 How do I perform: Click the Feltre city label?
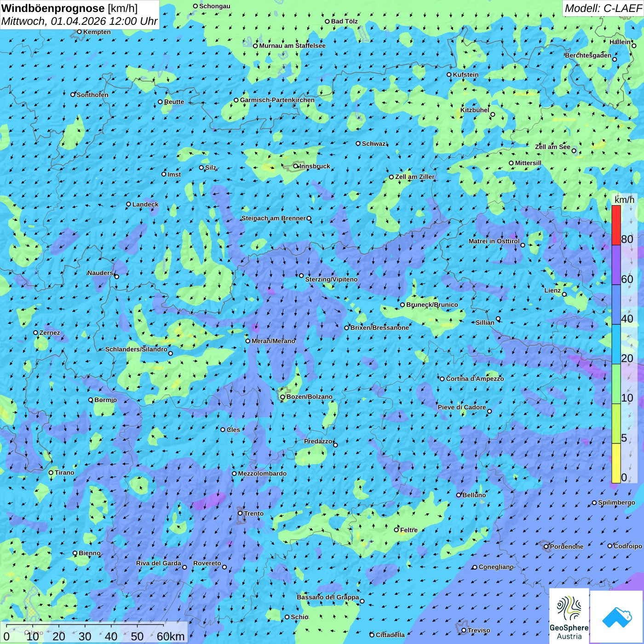(x=409, y=530)
